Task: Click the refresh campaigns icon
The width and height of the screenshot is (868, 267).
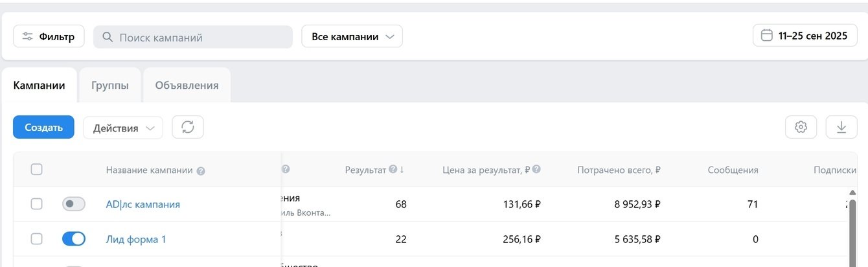Action: click(188, 128)
